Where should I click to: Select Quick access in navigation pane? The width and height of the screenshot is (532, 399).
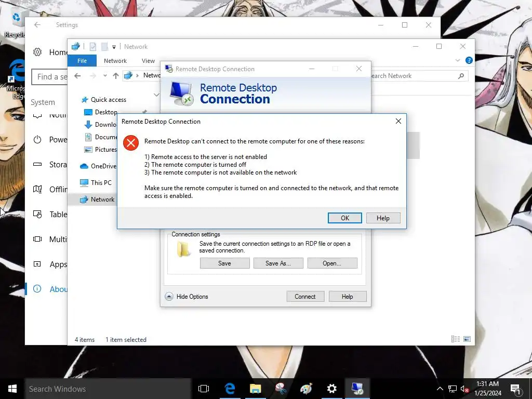[x=104, y=100]
